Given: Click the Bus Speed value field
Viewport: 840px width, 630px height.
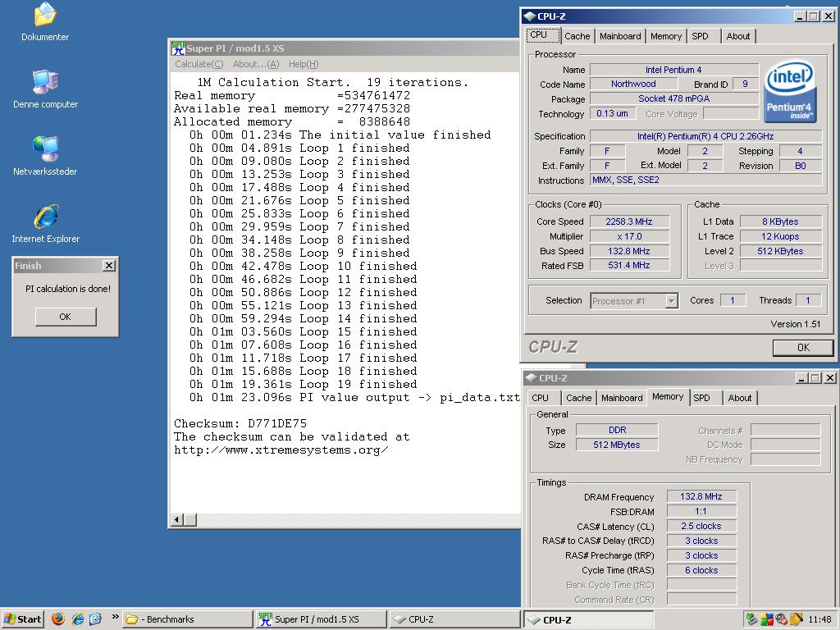Looking at the screenshot, I should click(629, 251).
